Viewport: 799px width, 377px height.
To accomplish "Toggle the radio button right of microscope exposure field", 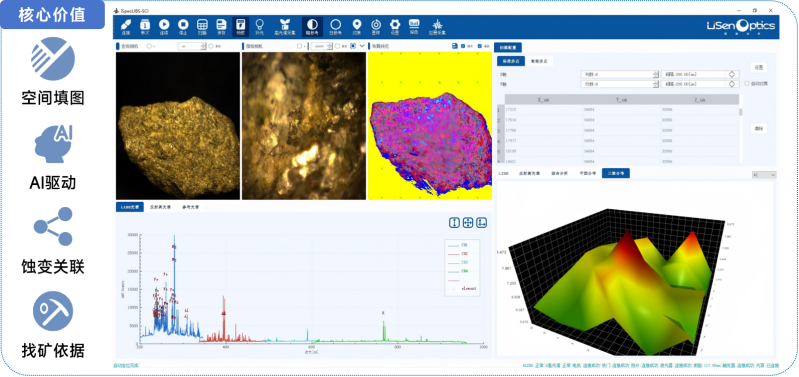I will (337, 46).
